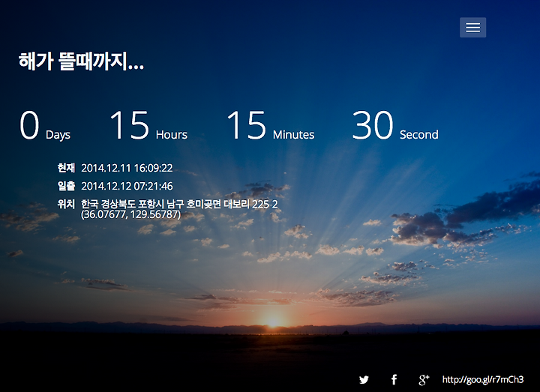Screen dimensions: 540x392
Task: Click the 30 seconds countdown number
Action: coord(373,125)
